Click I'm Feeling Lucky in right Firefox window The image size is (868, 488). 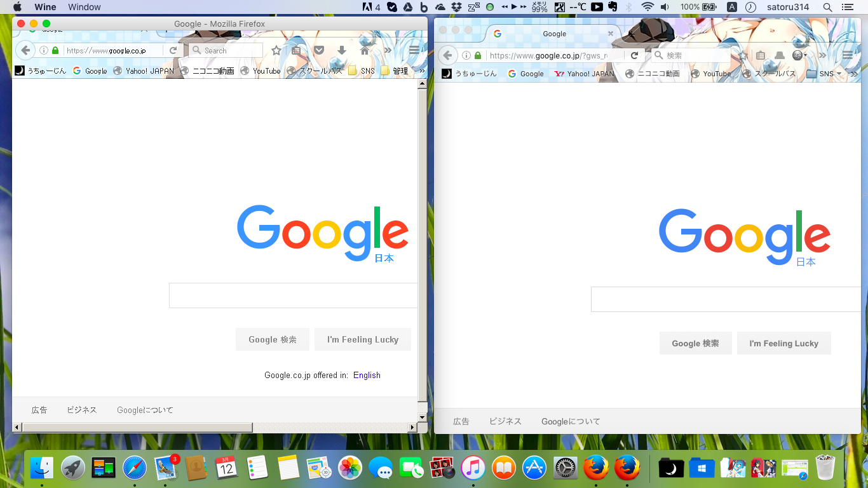click(x=784, y=343)
